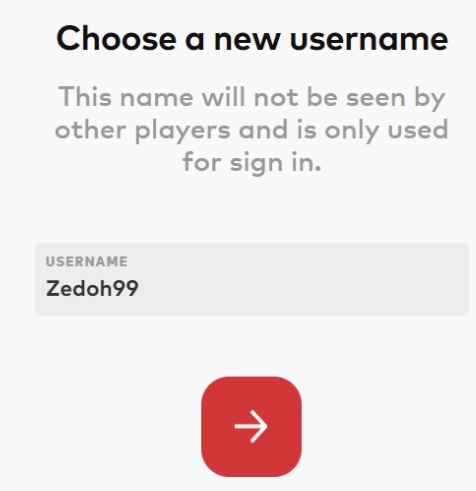Image resolution: width=476 pixels, height=491 pixels.
Task: Place cursor after Zedoh99 in username box
Action: point(140,288)
